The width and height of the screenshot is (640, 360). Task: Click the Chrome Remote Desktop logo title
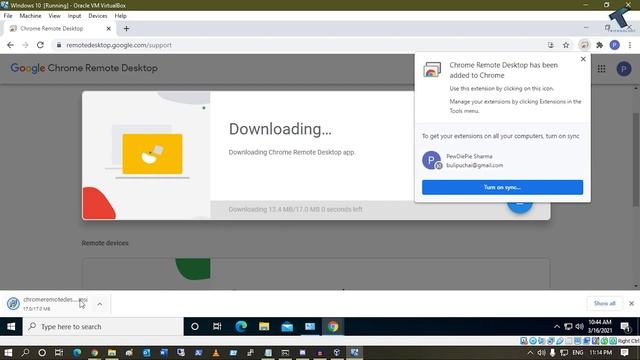[84, 68]
